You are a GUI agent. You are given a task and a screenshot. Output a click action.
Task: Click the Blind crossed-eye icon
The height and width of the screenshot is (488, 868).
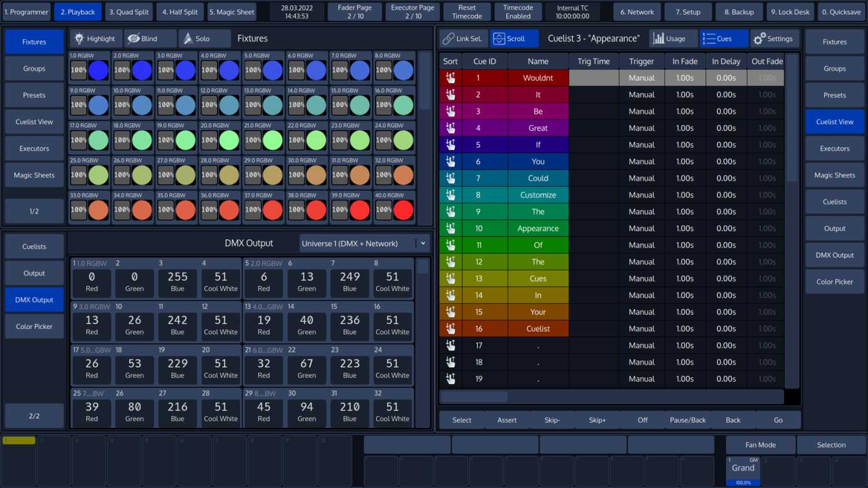pyautogui.click(x=134, y=39)
